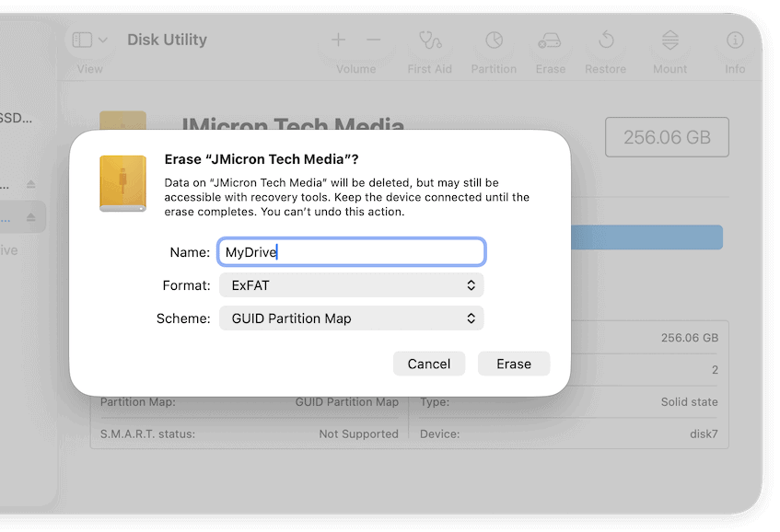The height and width of the screenshot is (532, 780).
Task: Cancel the erase dialog
Action: (x=429, y=364)
